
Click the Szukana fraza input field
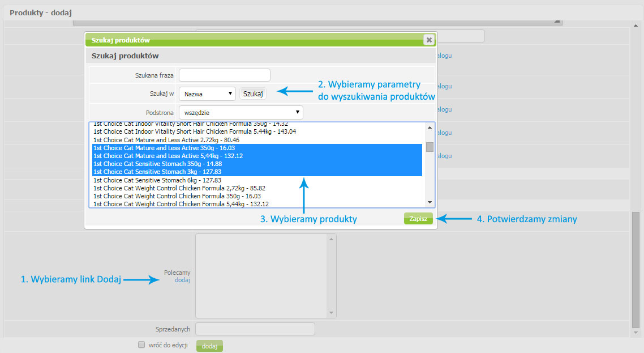pos(225,75)
